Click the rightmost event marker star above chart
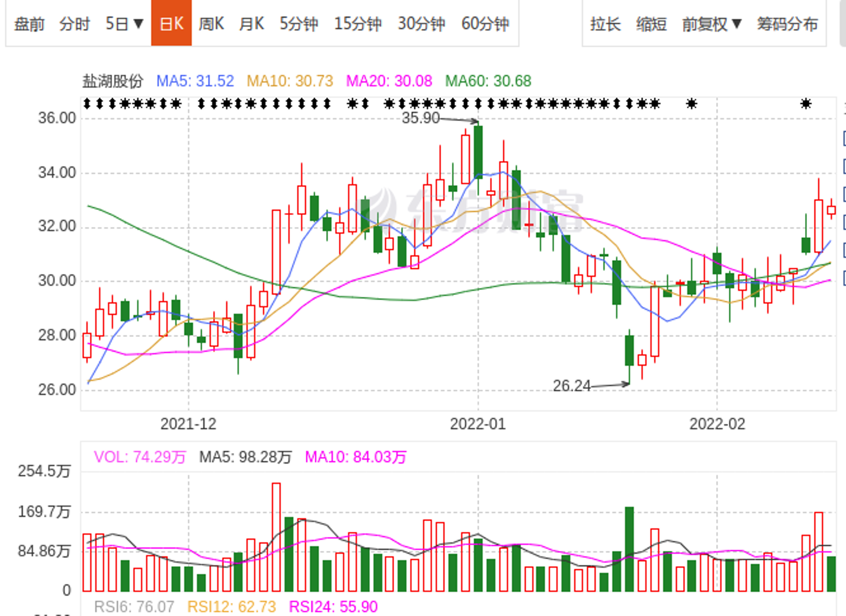The width and height of the screenshot is (846, 616). click(806, 104)
